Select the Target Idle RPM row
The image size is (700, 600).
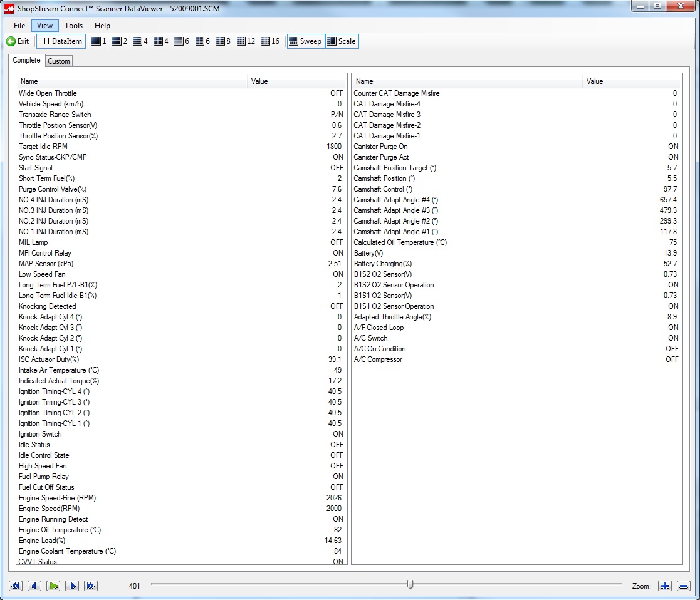(x=181, y=147)
